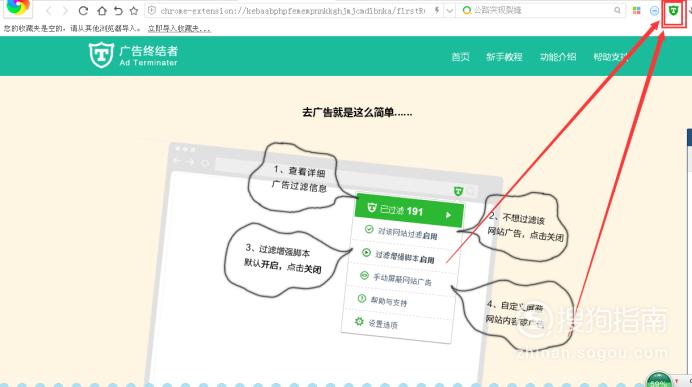The width and height of the screenshot is (692, 387).
Task: Bookmark this page with star icon
Action: coord(134,10)
